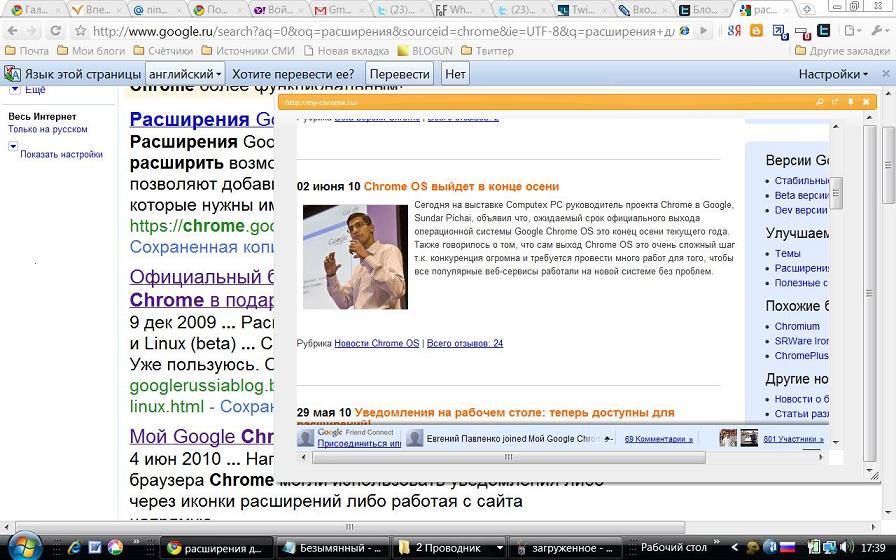Screen dimensions: 896x560
Task: Switch to the 'nin...' tab
Action: click(x=157, y=9)
